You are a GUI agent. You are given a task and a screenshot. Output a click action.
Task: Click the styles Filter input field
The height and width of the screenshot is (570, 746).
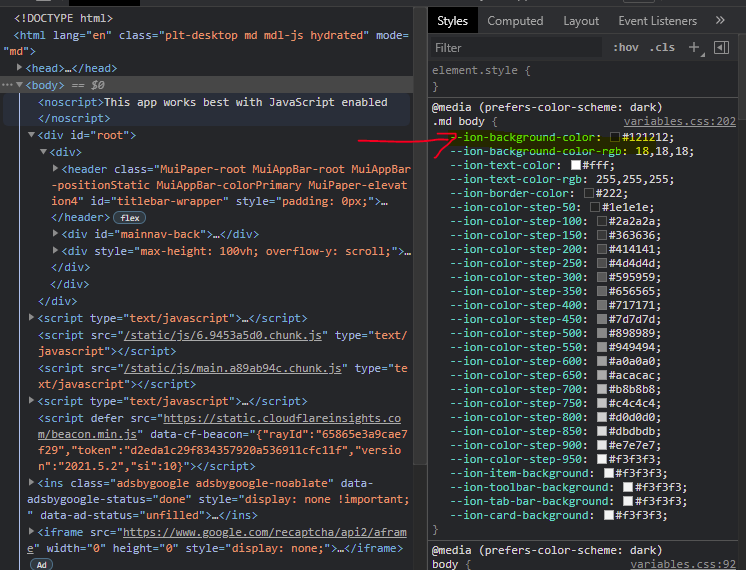click(x=516, y=48)
